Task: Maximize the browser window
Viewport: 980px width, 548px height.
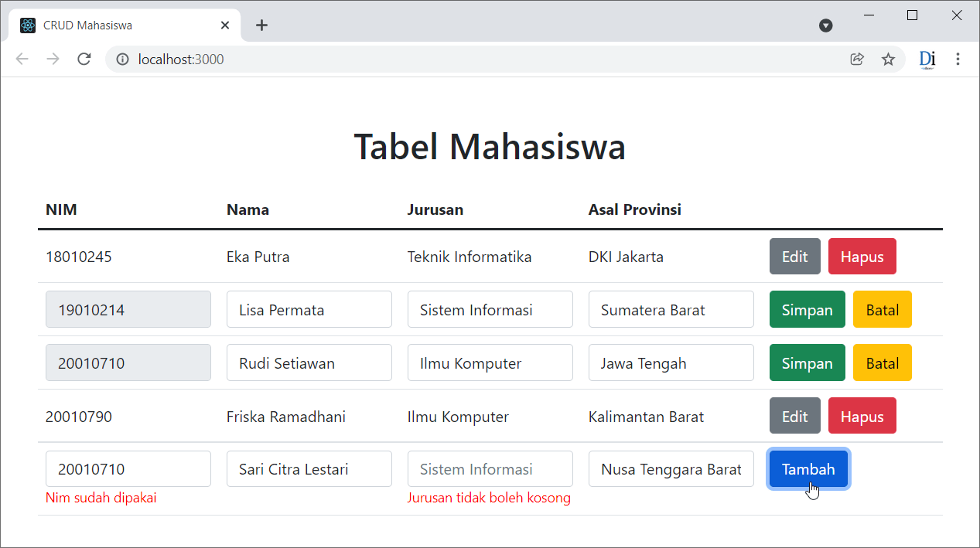Action: [913, 15]
